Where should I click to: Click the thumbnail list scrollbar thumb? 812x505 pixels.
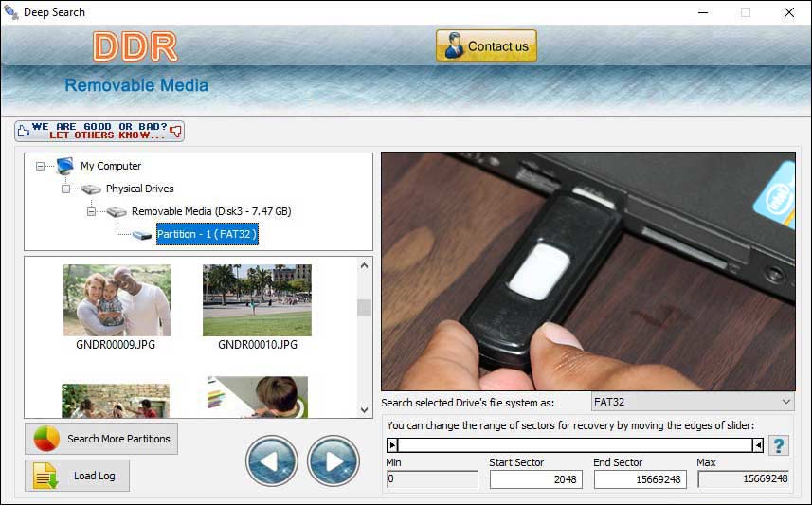364,307
